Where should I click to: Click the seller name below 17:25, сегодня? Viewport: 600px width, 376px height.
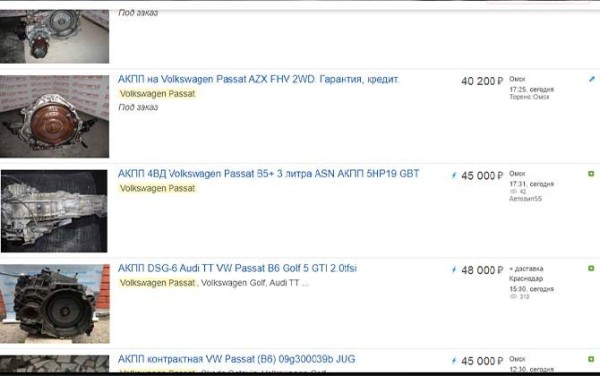click(529, 97)
